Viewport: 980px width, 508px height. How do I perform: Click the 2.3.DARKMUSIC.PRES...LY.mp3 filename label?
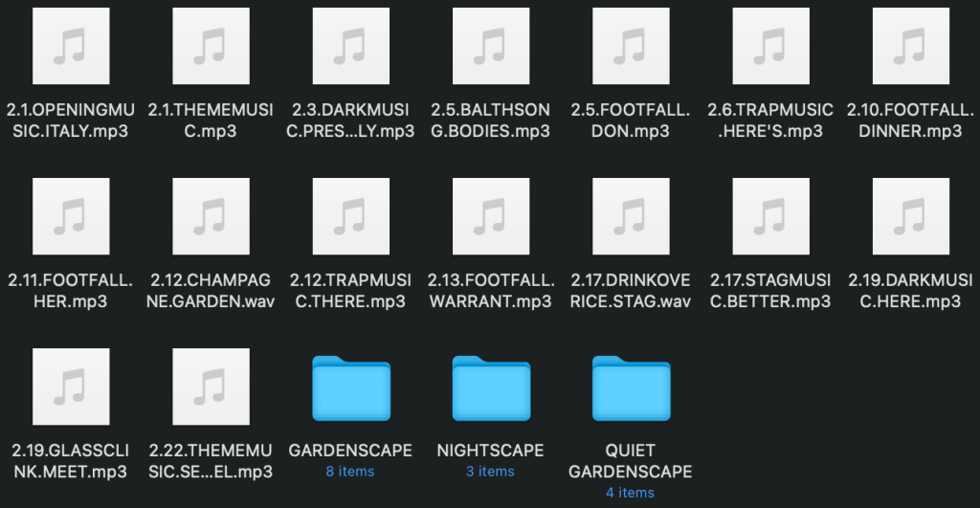350,121
